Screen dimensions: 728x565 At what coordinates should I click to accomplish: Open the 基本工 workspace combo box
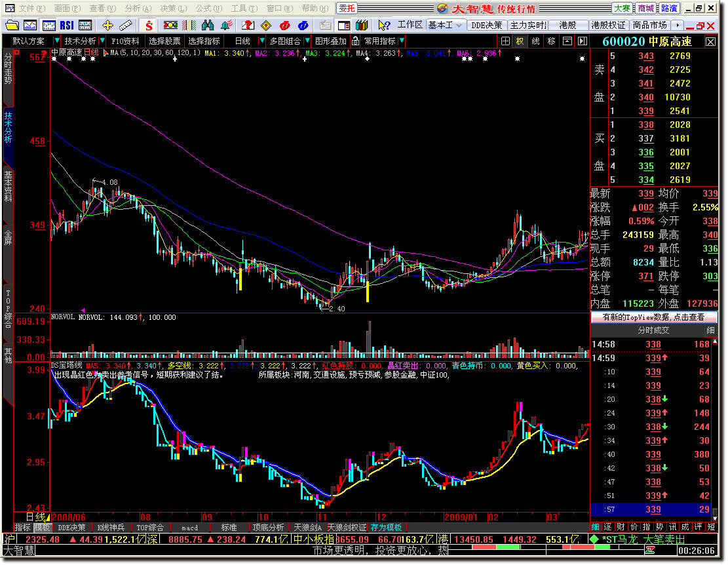pos(445,25)
